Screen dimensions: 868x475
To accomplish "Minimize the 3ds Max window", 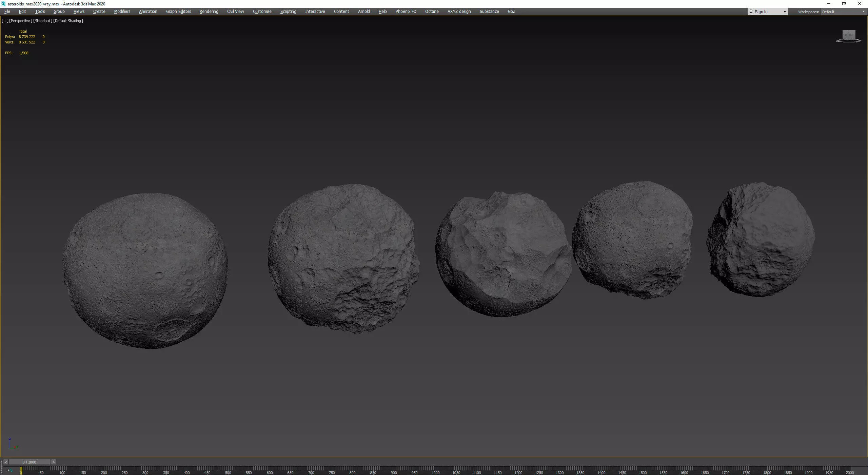I will pos(829,4).
